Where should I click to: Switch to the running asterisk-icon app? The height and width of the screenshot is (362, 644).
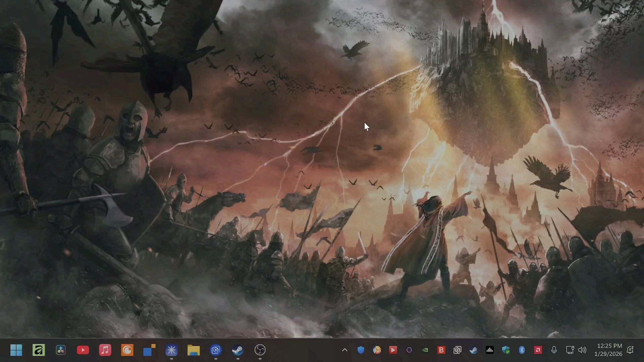coord(171,350)
